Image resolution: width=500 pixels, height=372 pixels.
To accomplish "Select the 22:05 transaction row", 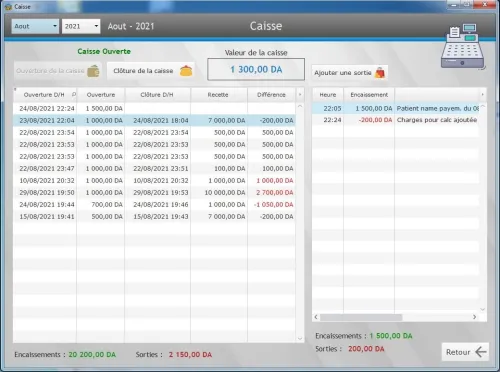I will coord(396,108).
